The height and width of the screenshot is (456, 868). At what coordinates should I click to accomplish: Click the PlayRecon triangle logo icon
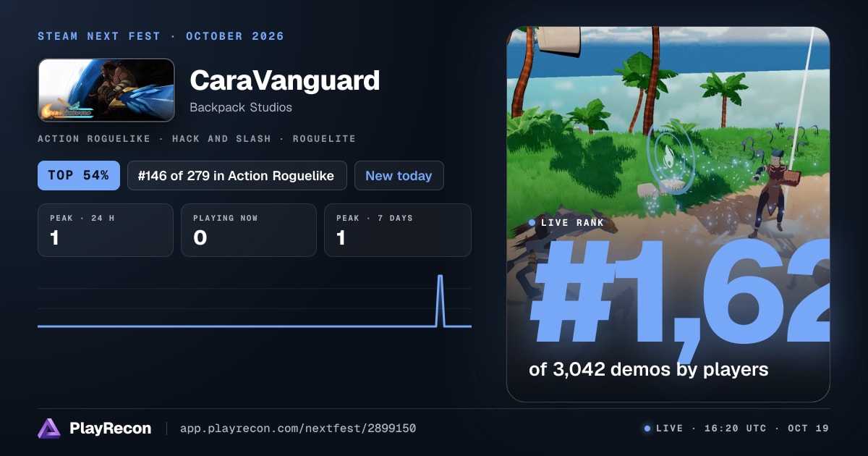click(x=49, y=428)
